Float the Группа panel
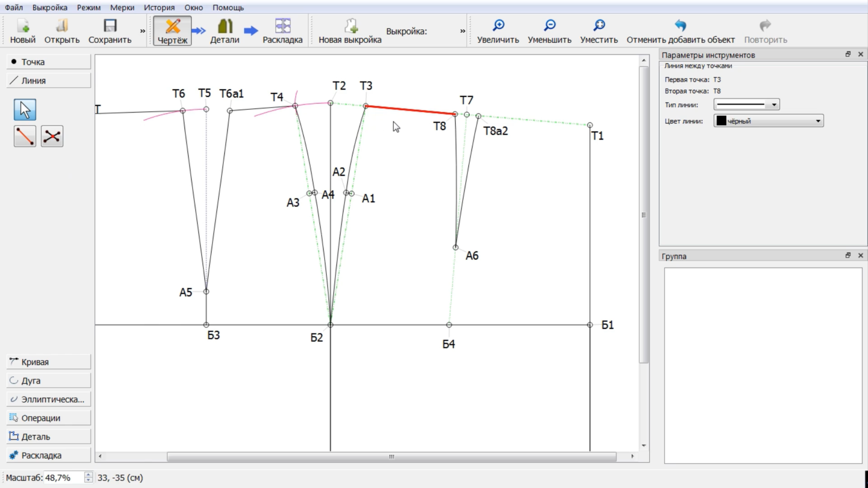This screenshot has height=488, width=868. click(848, 255)
